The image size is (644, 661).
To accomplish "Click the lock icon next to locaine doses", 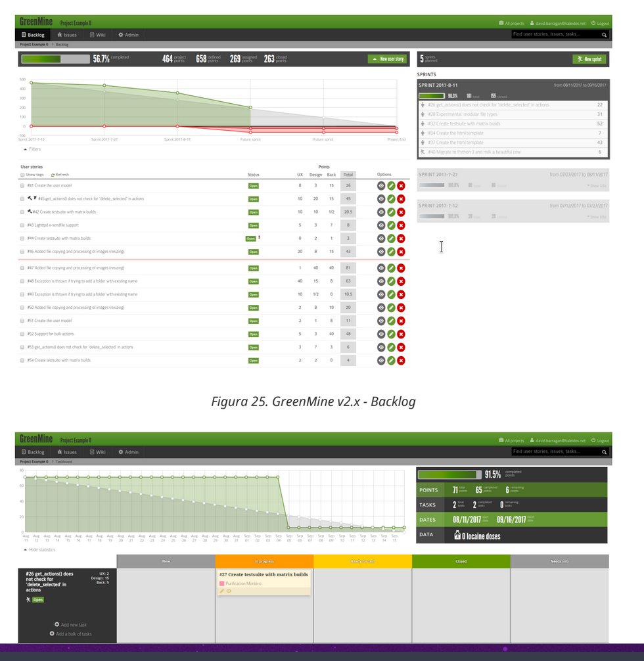I will coord(457,536).
